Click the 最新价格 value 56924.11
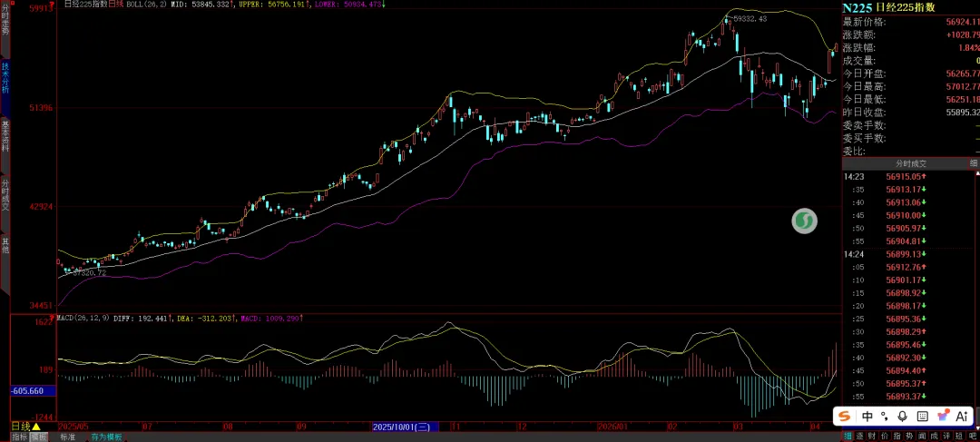This screenshot has height=442, width=980. (963, 21)
